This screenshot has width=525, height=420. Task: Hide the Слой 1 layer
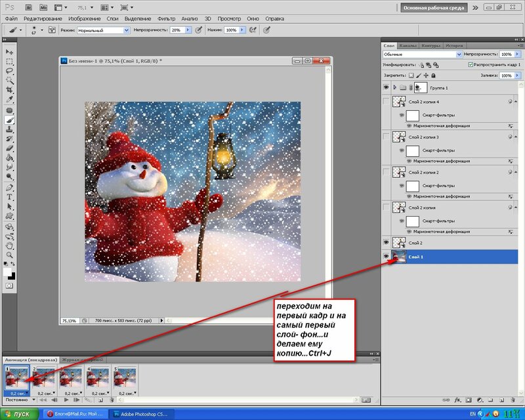[386, 257]
